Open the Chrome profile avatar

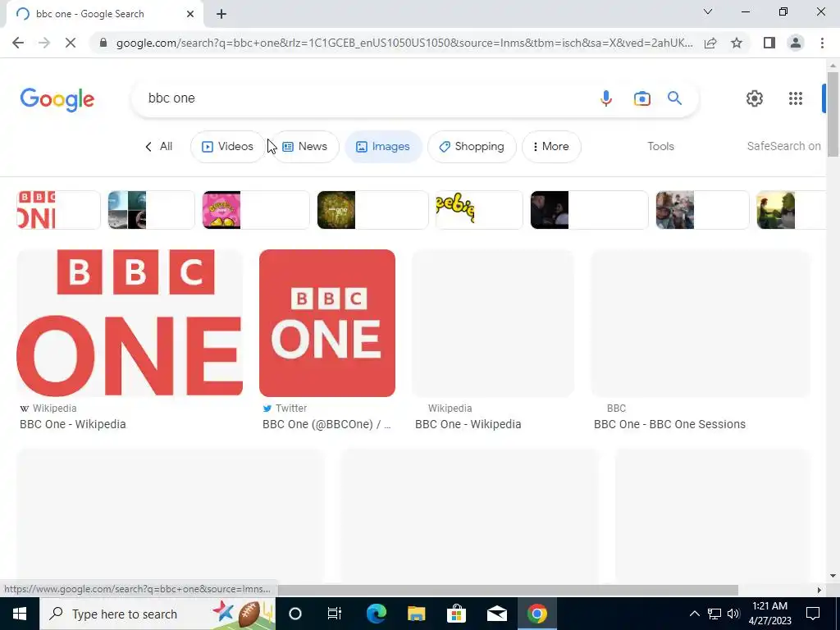796,43
